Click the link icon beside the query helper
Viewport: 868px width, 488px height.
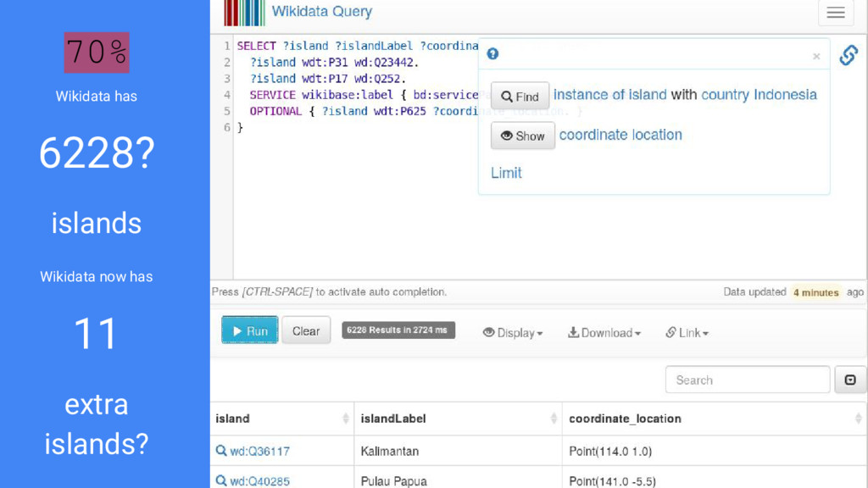pos(849,55)
